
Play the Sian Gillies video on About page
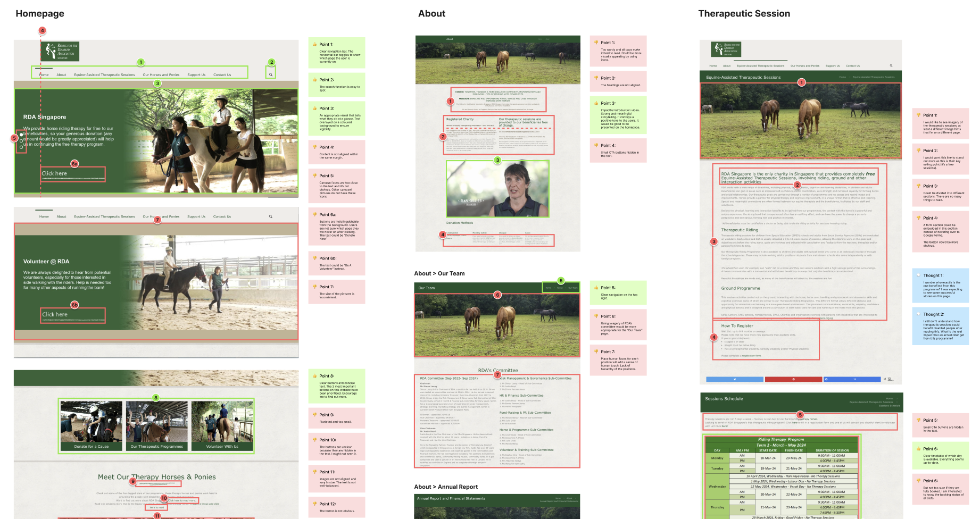pos(497,188)
